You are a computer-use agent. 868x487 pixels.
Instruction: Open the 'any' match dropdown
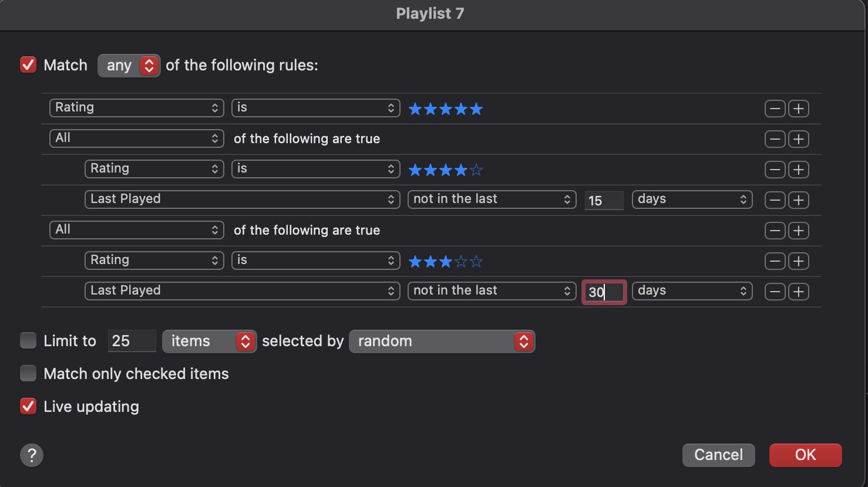coord(129,65)
